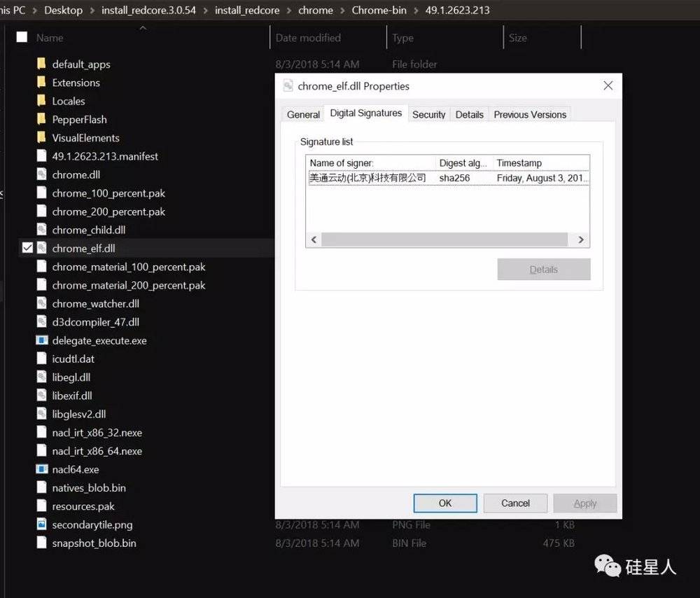This screenshot has height=598, width=700.
Task: Click the chrome.dll file icon
Action: click(x=41, y=174)
